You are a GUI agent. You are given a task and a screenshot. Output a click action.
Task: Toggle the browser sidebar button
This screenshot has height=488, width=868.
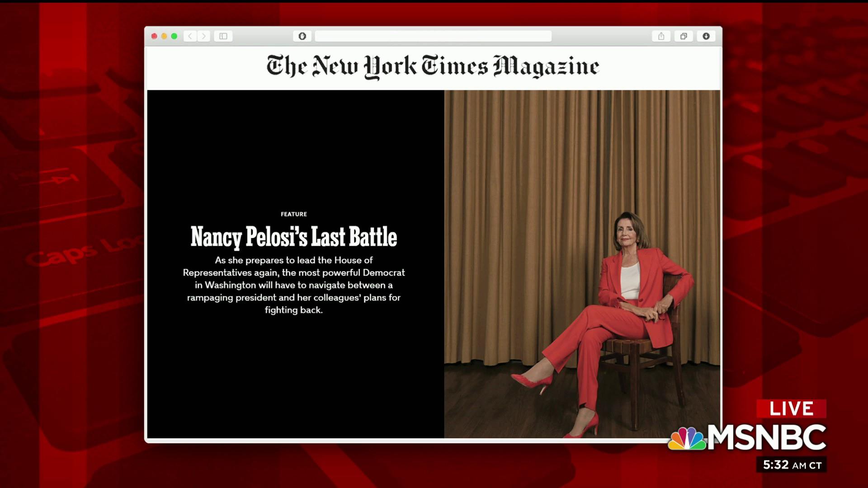[223, 36]
